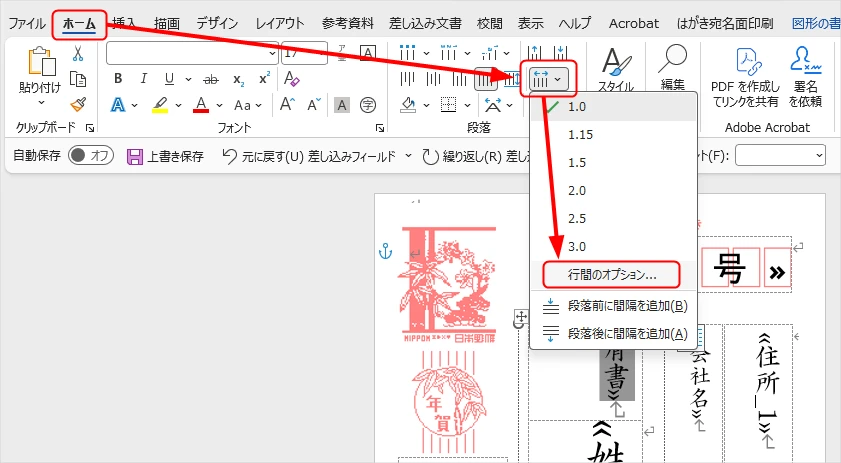841x463 pixels.
Task: Align text to top in paragraph group
Action: 408,79
